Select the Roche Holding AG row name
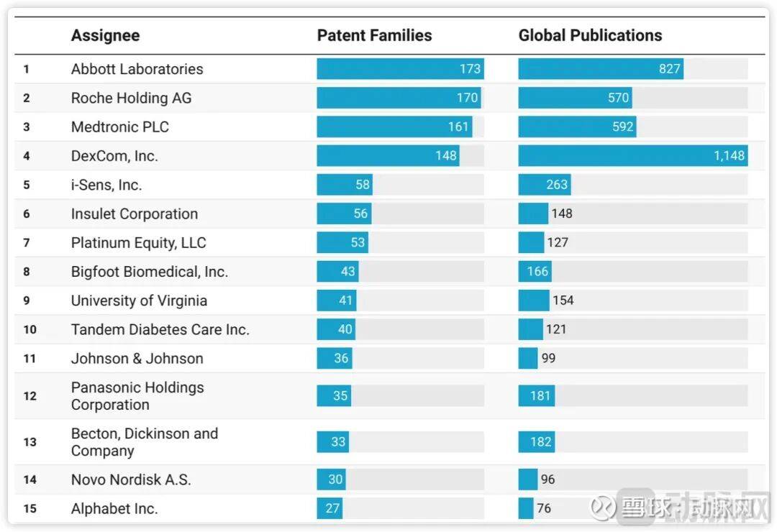777x532 pixels. [131, 98]
